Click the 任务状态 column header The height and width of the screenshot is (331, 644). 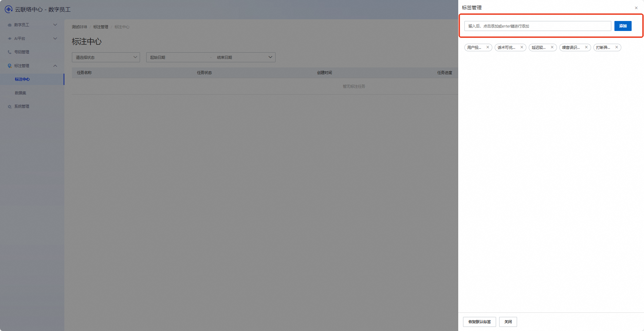click(x=204, y=73)
